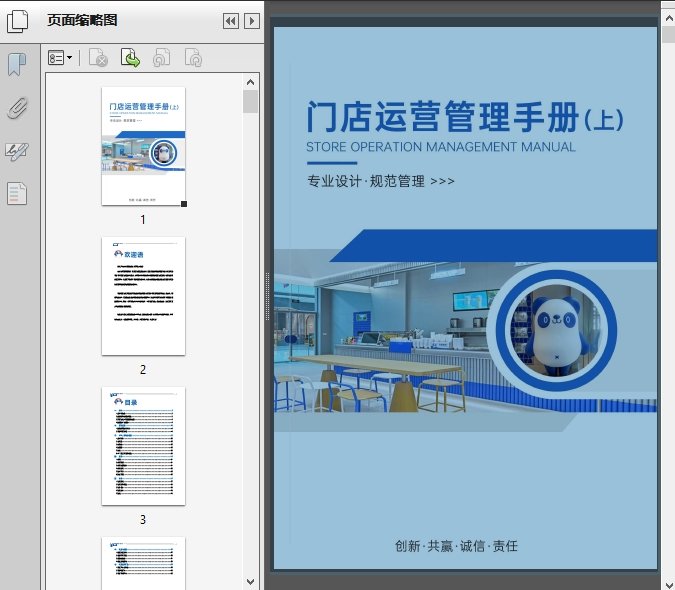The width and height of the screenshot is (675, 590).
Task: Select the partially visible page 4 thumbnail
Action: 143,563
